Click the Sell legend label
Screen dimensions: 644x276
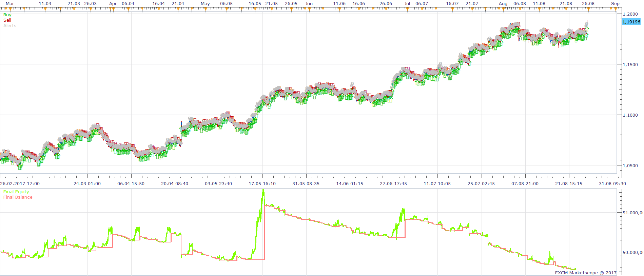pos(7,20)
